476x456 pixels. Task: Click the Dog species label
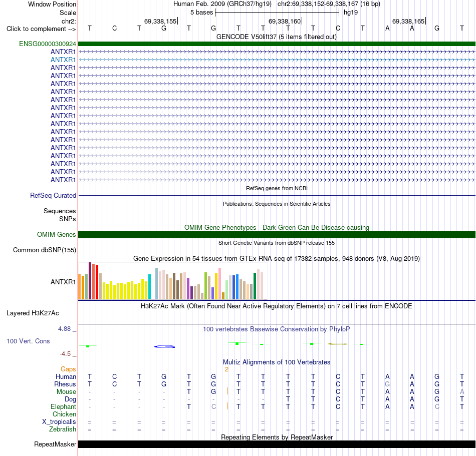[x=70, y=399]
